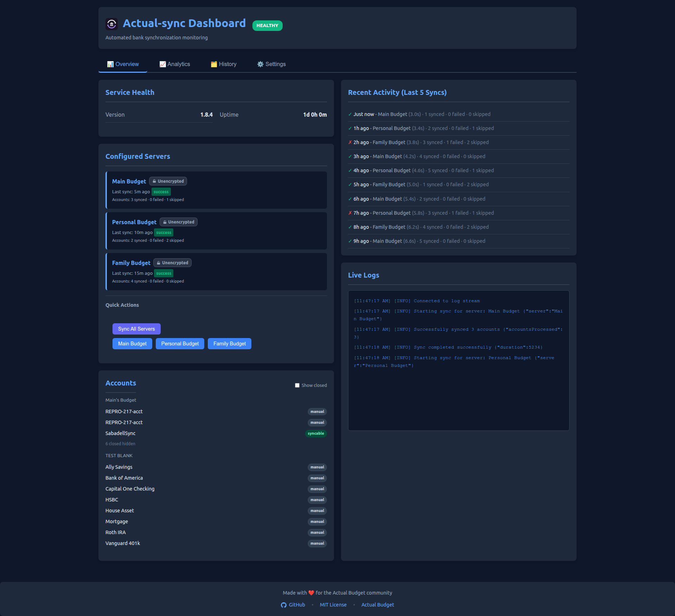
Task: Select the Bank of America account
Action: pos(216,478)
